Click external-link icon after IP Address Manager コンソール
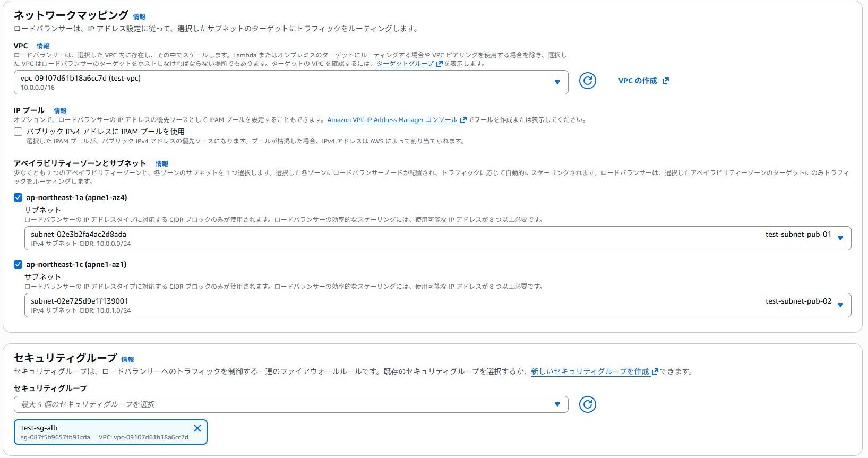This screenshot has height=458, width=868. click(463, 120)
